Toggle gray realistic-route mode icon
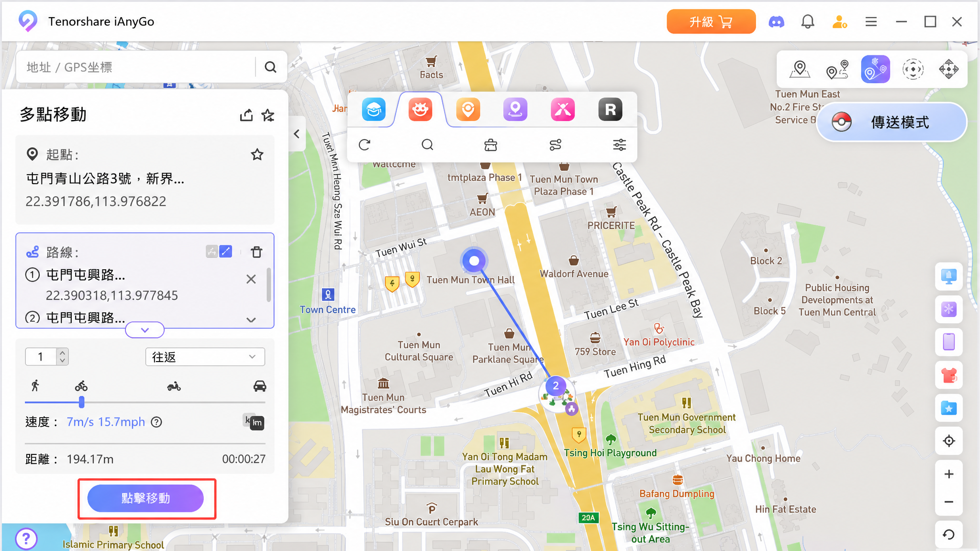Screen dimensions: 980x551 point(212,251)
